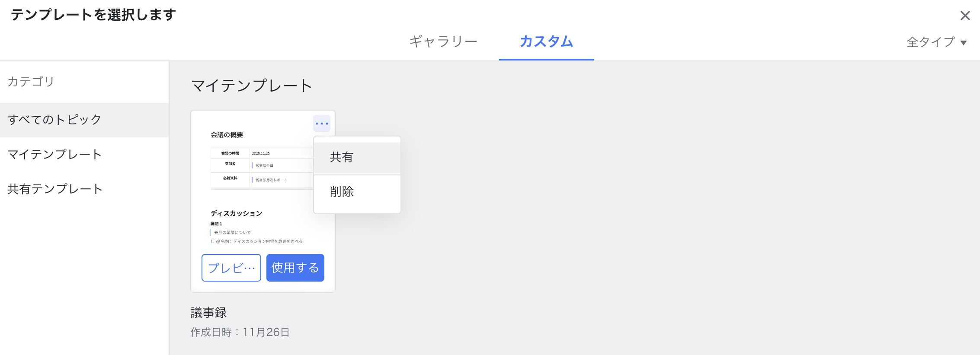980x355 pixels.
Task: Click the 作成日時:11月26日 creation date text
Action: point(240,332)
